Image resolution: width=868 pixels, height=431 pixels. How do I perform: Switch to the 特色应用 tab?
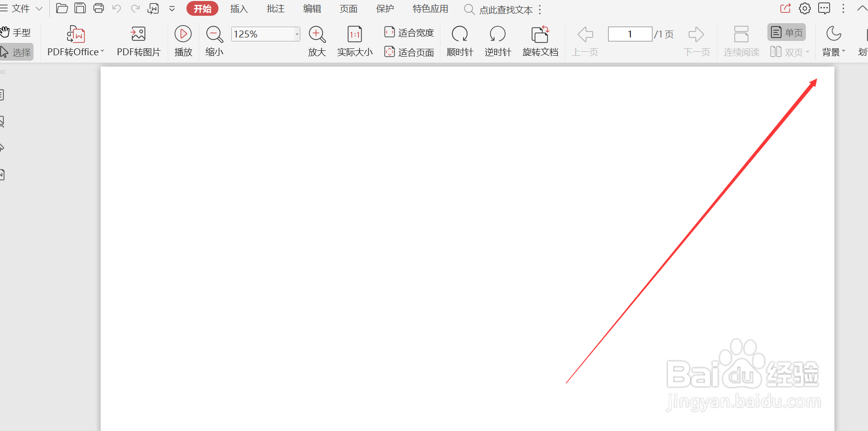[x=430, y=9]
